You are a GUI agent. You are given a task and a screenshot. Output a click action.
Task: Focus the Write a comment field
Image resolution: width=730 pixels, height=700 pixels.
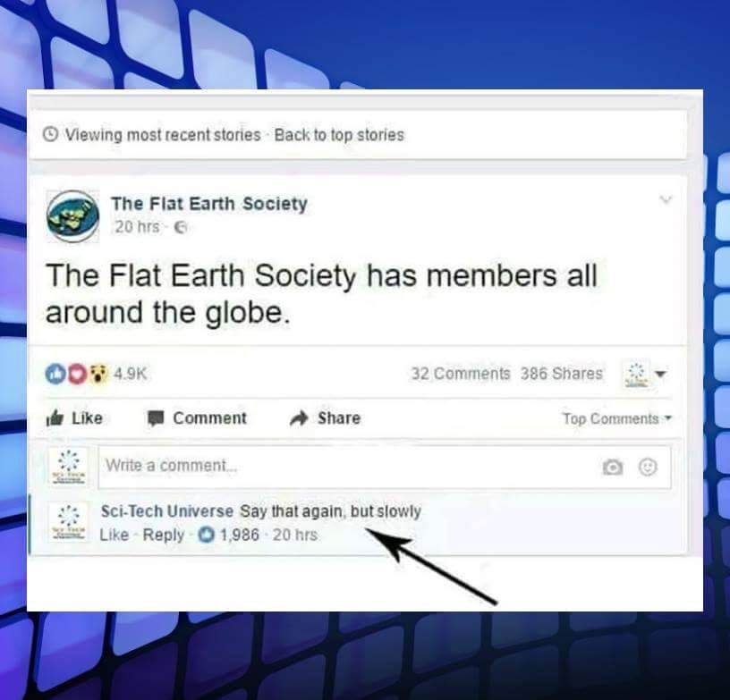(385, 467)
